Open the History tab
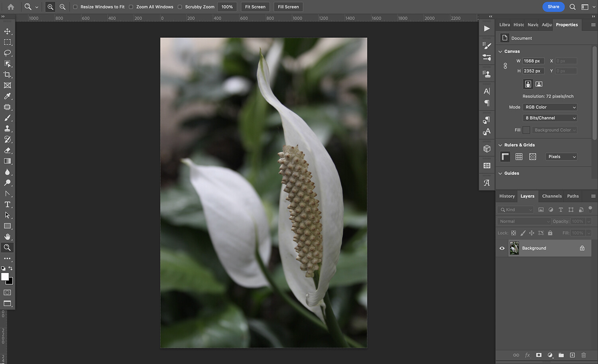Viewport: 598px width, 364px height. [507, 196]
